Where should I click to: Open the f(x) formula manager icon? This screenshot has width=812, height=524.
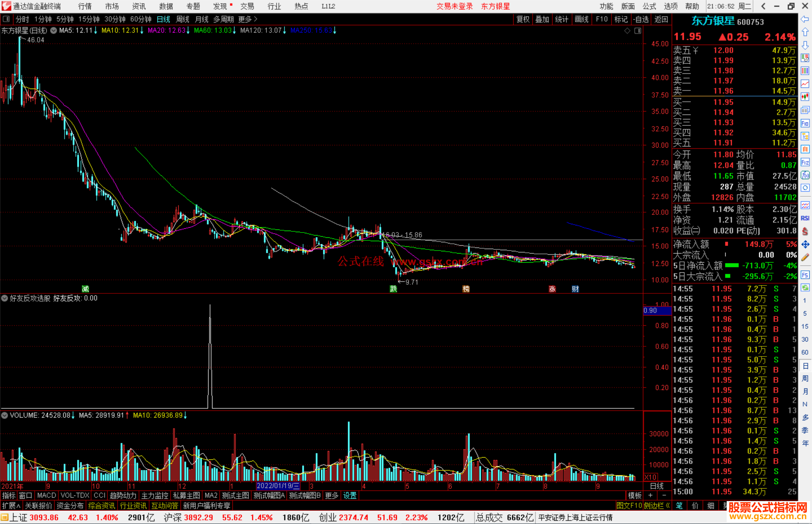click(805, 175)
